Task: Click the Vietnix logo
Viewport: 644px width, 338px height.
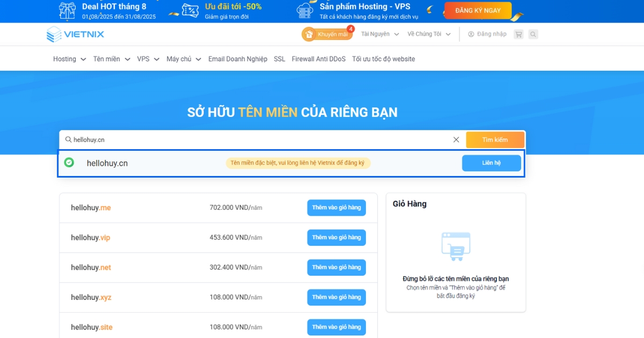Action: (x=75, y=34)
